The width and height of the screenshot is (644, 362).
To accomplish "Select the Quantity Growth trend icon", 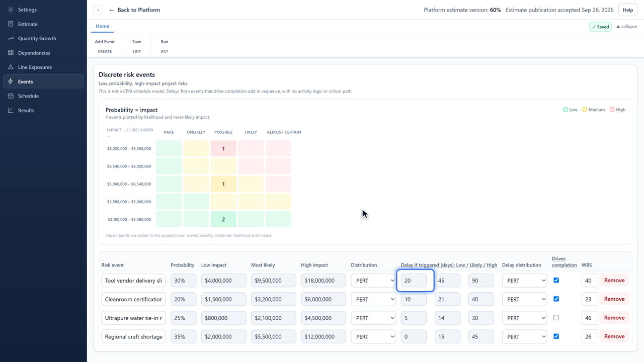I will (11, 38).
